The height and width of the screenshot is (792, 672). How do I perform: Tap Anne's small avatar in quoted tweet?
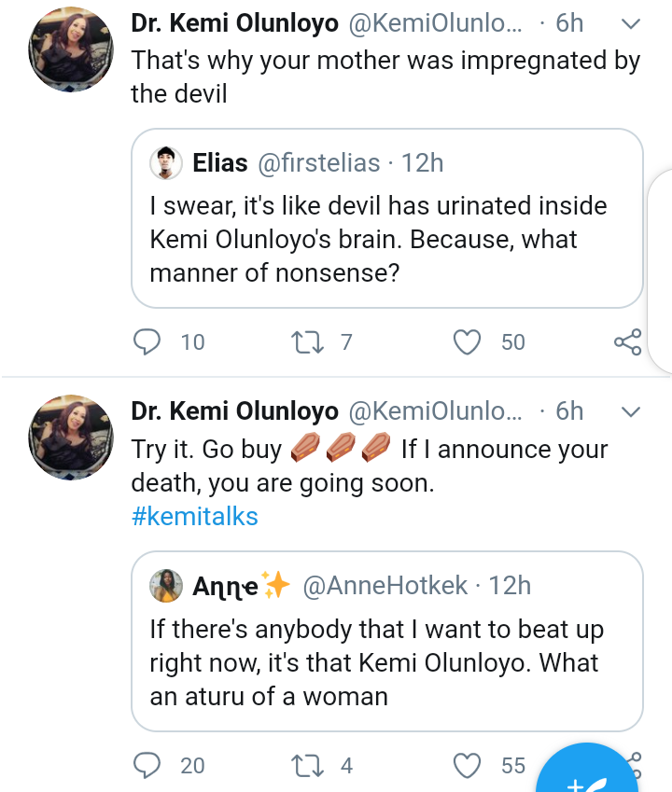click(x=167, y=586)
